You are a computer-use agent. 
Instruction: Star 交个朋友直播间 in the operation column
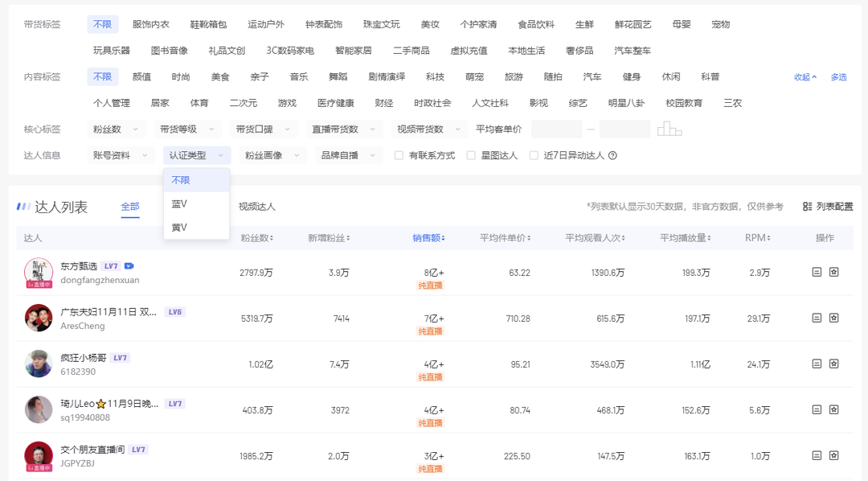pos(833,455)
